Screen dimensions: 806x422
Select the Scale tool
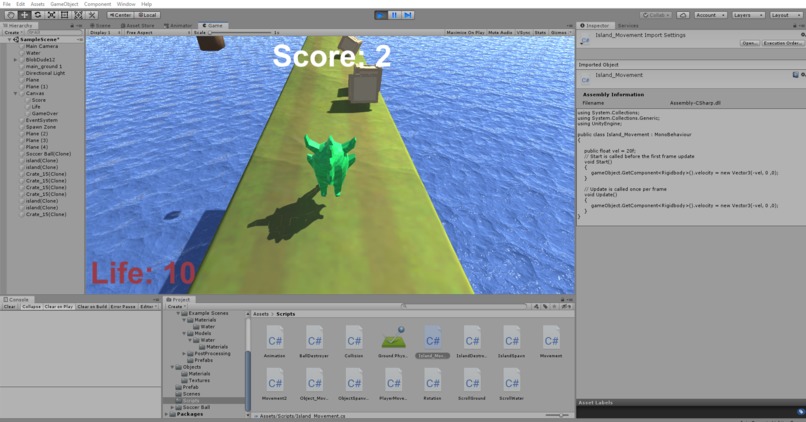pyautogui.click(x=51, y=15)
